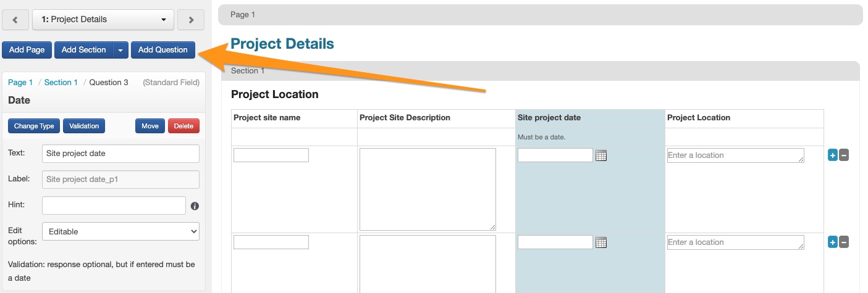Click minus icon to remove first row

pos(844,155)
